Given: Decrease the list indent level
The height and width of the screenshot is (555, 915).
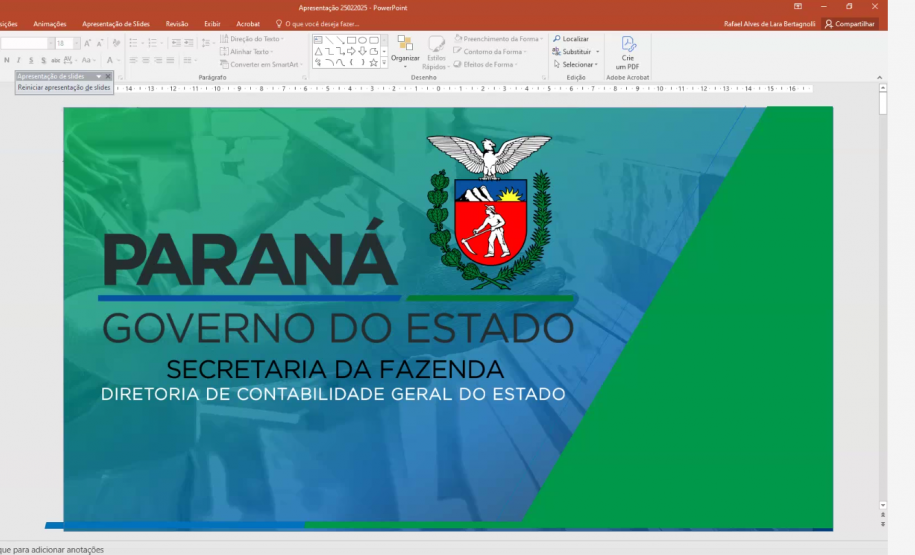Looking at the screenshot, I should 176,43.
